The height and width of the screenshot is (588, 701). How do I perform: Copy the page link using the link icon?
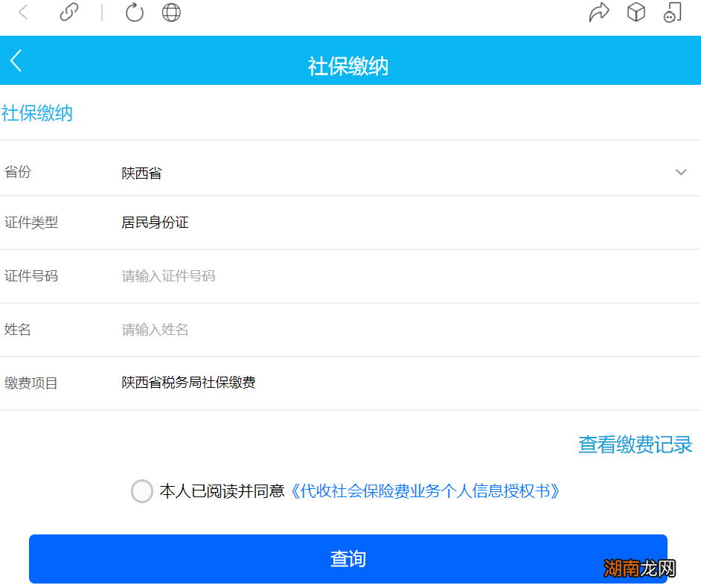coord(69,12)
